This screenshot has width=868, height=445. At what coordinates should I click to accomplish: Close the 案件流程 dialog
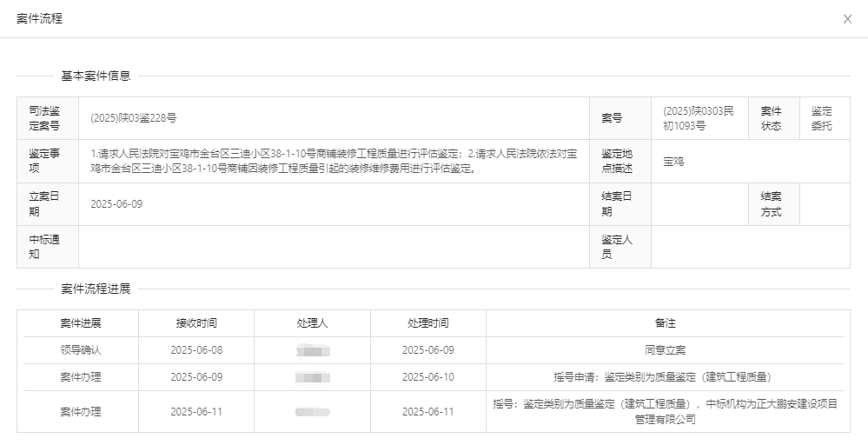tap(847, 19)
